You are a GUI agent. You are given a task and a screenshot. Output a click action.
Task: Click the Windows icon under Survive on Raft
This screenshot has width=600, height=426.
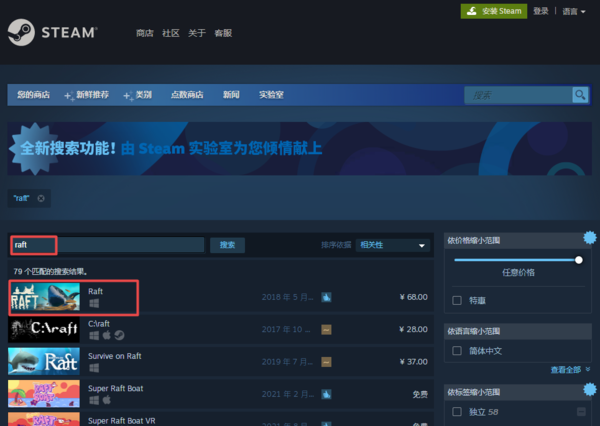94,368
